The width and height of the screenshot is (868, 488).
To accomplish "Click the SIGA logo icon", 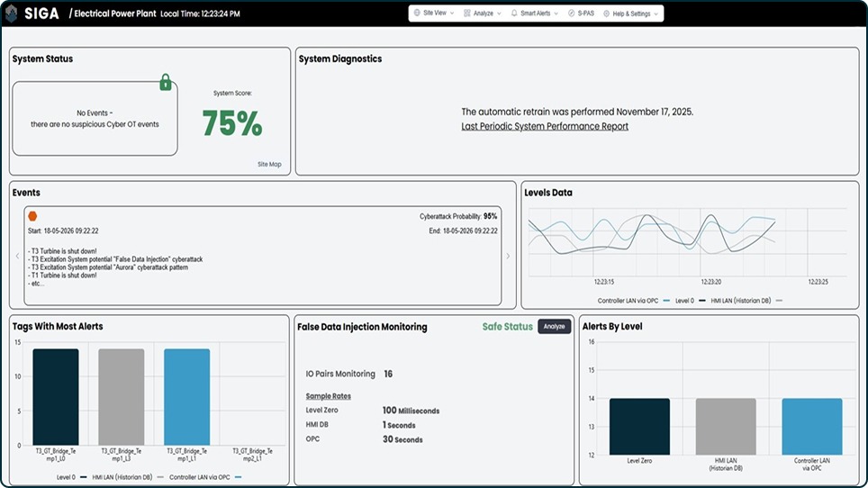I will (11, 14).
